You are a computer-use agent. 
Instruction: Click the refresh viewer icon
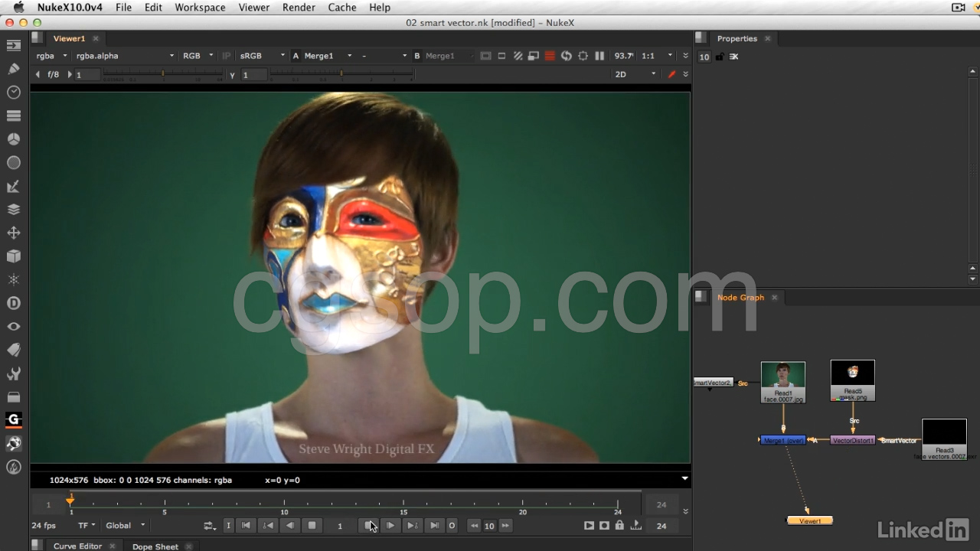(567, 56)
